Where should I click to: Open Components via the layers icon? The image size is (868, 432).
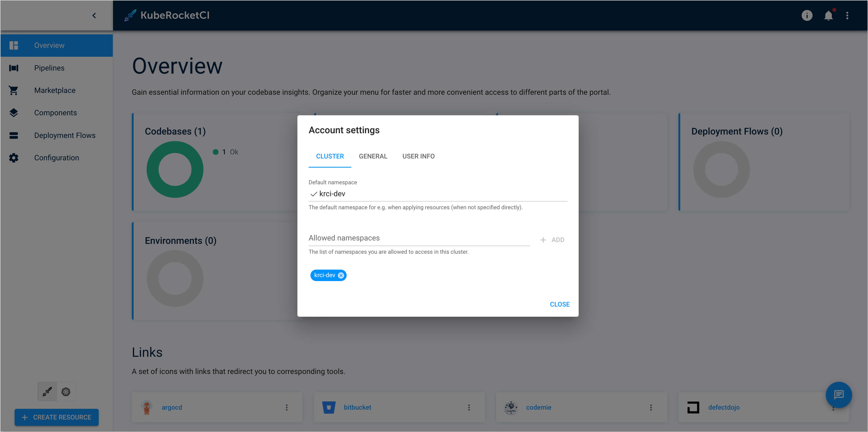click(x=14, y=113)
